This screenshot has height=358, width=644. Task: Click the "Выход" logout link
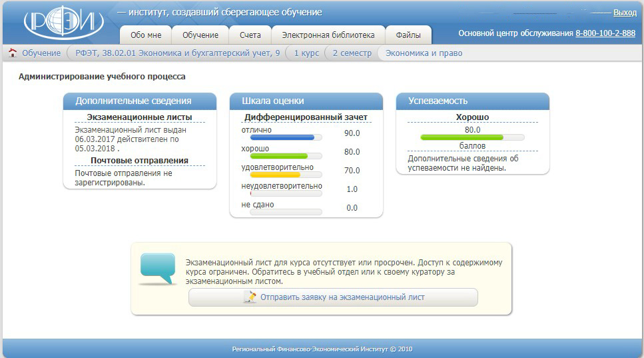click(x=625, y=12)
